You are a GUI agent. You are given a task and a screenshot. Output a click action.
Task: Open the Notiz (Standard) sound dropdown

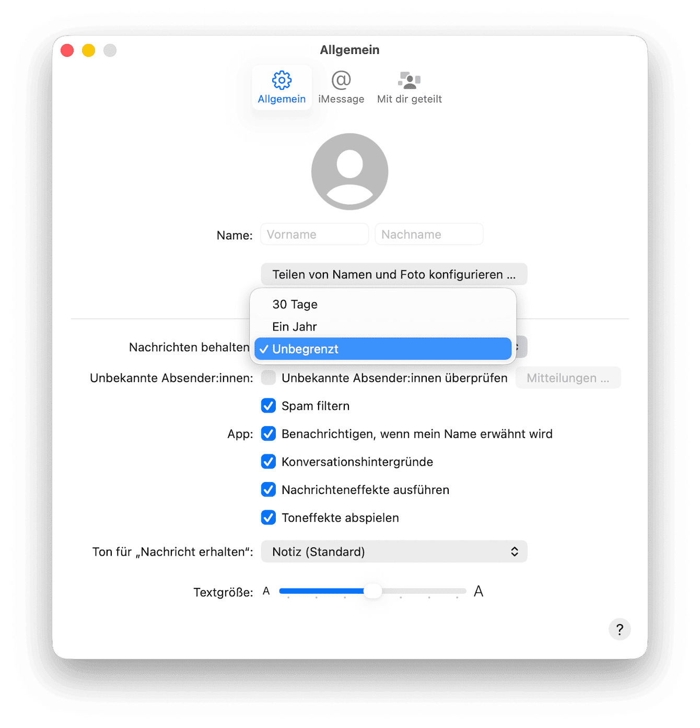pos(394,551)
